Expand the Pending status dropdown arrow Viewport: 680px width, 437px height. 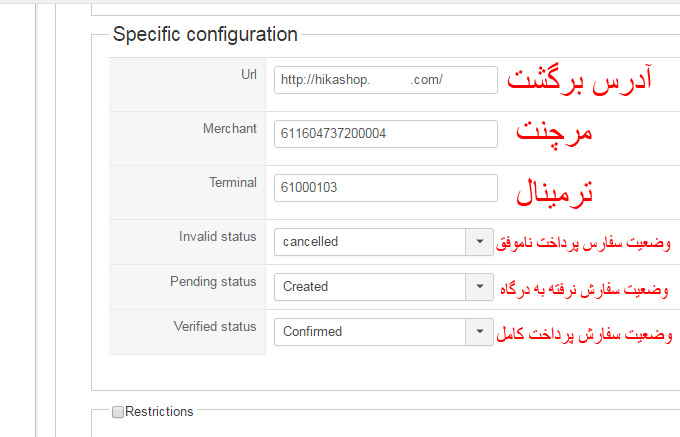478,286
